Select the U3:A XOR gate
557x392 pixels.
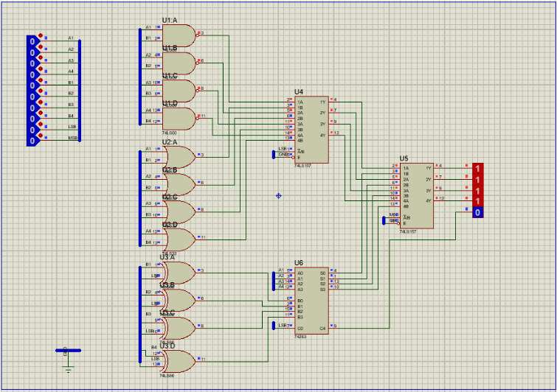[x=180, y=271]
